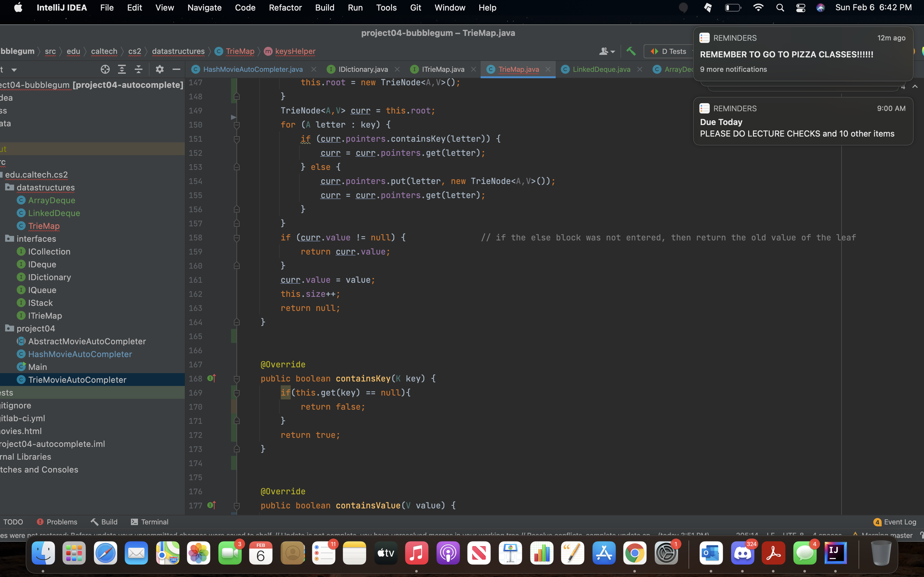Image resolution: width=924 pixels, height=577 pixels.
Task: Open macOS Control Center in menu bar
Action: point(800,8)
